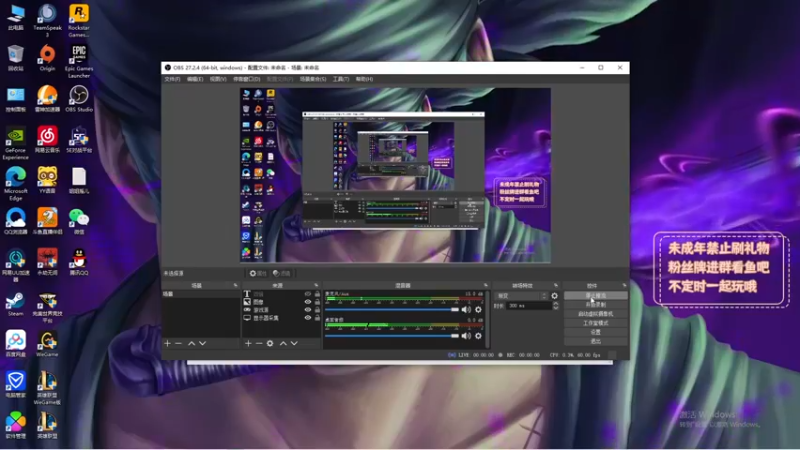Viewport: 800px width, 450px height.
Task: Move scene down in the scenes panel
Action: tap(203, 343)
